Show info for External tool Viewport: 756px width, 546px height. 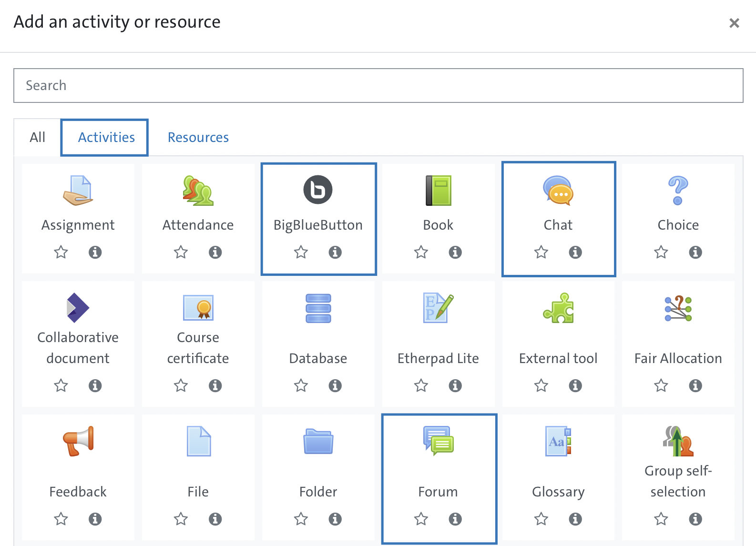pos(575,385)
